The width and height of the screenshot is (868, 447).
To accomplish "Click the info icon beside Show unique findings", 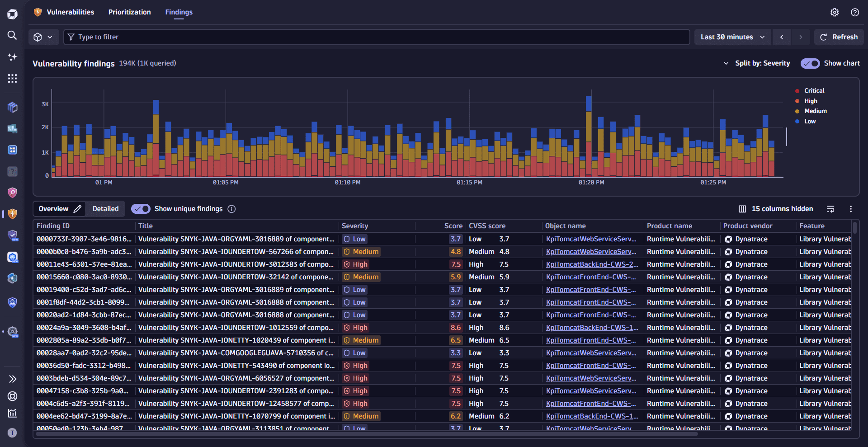I will click(231, 209).
